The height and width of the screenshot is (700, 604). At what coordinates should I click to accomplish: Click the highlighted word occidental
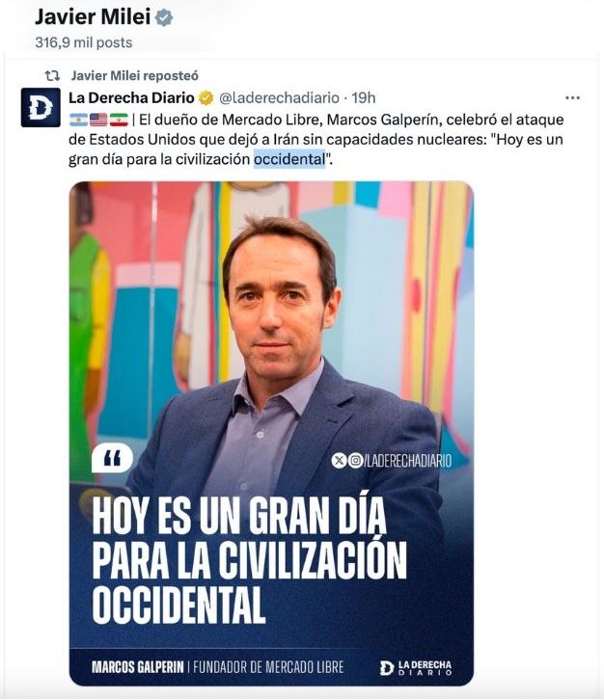point(289,159)
